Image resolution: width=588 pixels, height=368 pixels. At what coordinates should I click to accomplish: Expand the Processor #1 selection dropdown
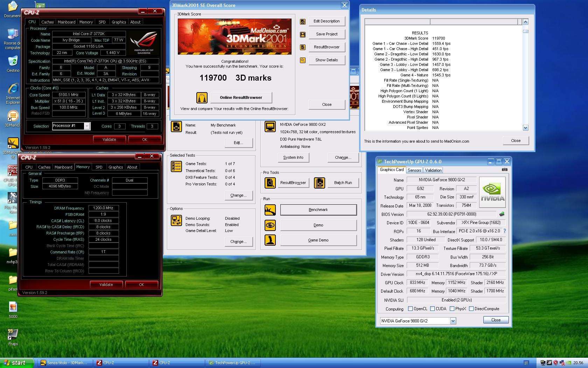click(x=87, y=126)
